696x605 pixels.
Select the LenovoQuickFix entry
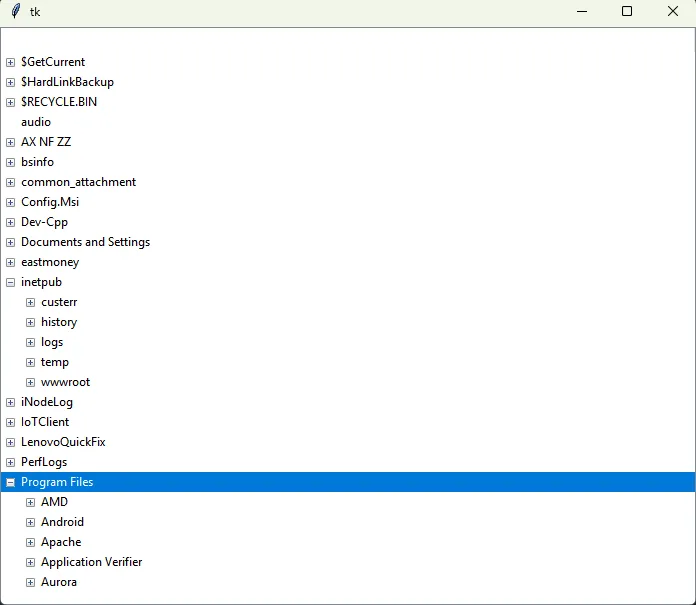click(x=63, y=442)
